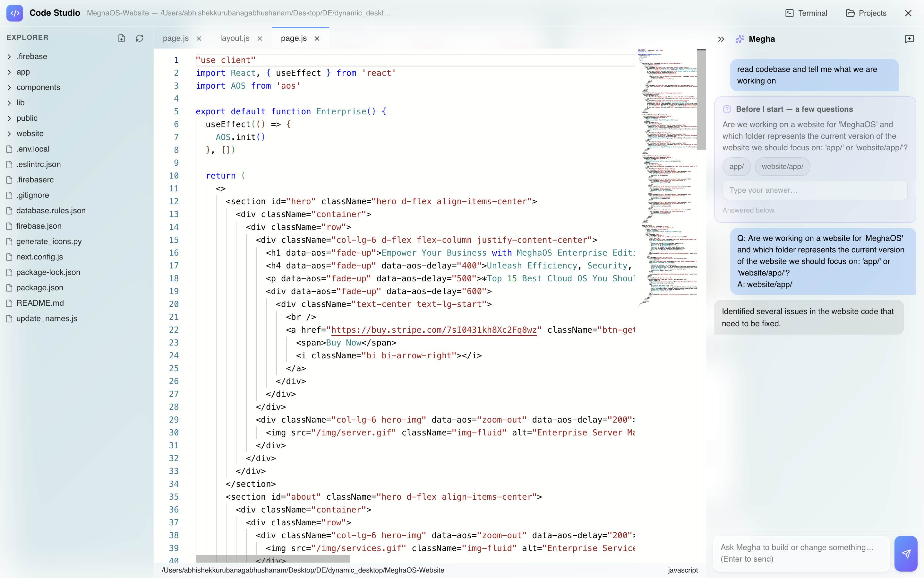Open README.md
This screenshot has height=578, width=924.
click(76, 303)
